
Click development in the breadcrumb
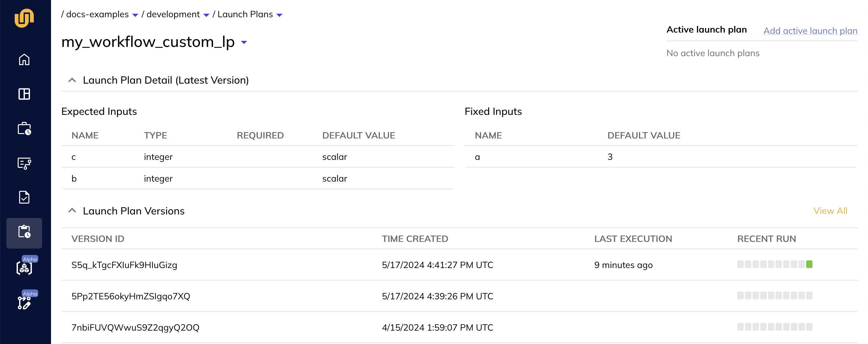point(173,14)
